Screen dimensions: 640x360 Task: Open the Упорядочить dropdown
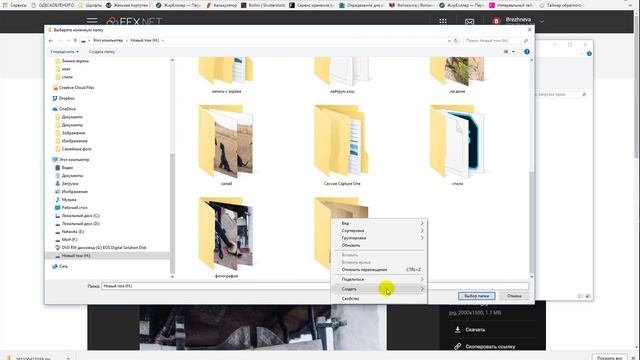pyautogui.click(x=64, y=52)
